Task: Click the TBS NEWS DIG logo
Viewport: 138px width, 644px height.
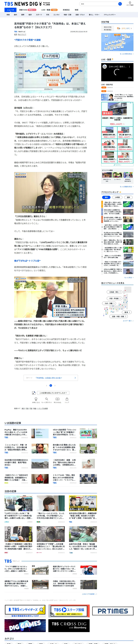Action: click(23, 4)
